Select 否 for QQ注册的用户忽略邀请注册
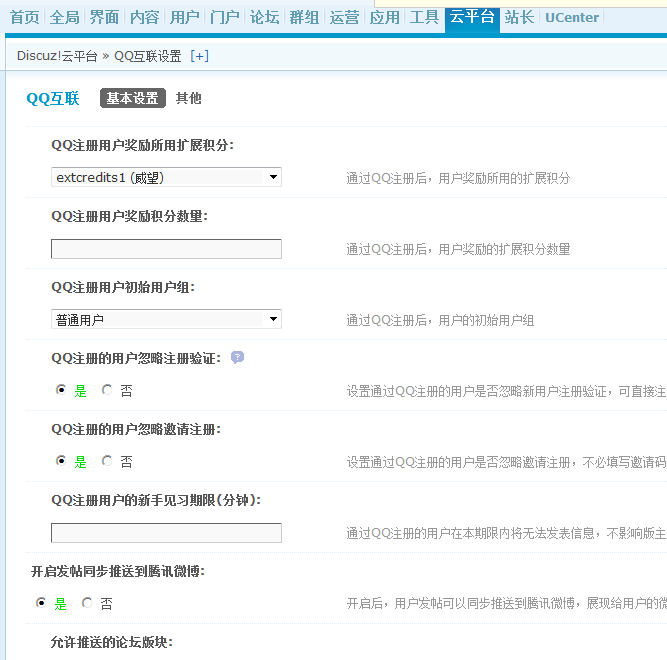 (x=107, y=462)
